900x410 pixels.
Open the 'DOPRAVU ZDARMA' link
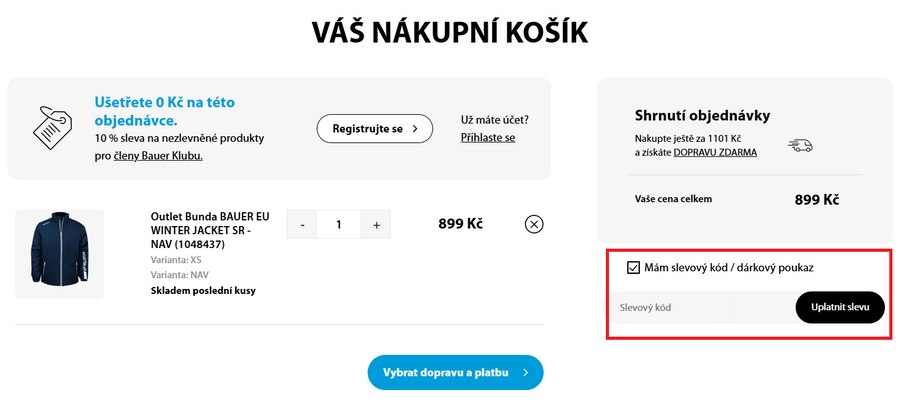[x=715, y=152]
